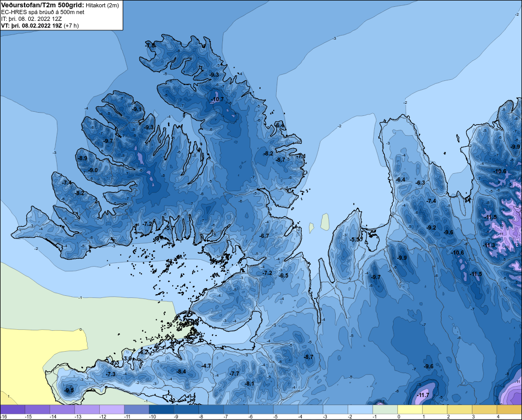Select the -4.2 temperature label
This screenshot has width=522, height=420.
(x=144, y=352)
